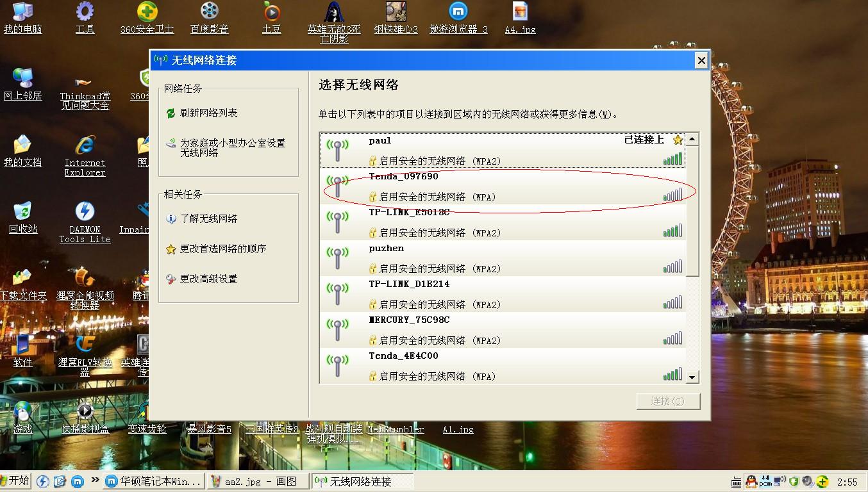
Task: Click the wrench icon beside 更改高级设置
Action: [x=171, y=279]
